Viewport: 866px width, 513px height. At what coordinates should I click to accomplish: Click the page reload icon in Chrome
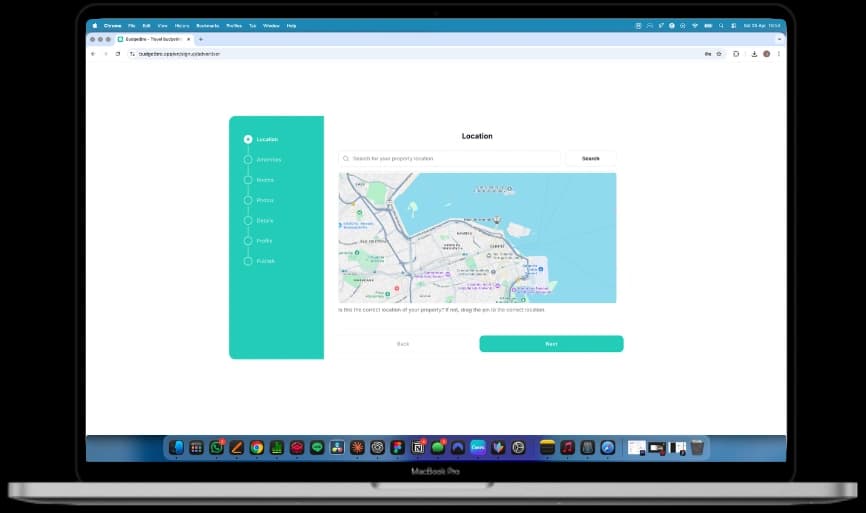pos(117,54)
